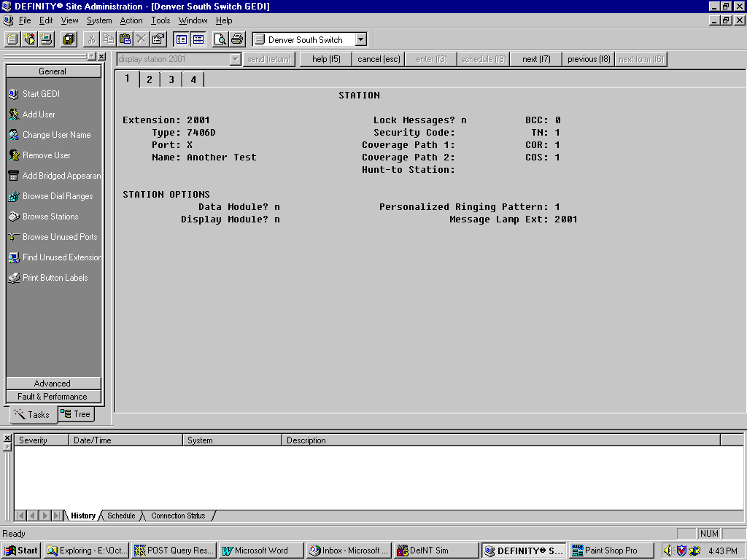Switch to station page tab 2

[x=150, y=79]
